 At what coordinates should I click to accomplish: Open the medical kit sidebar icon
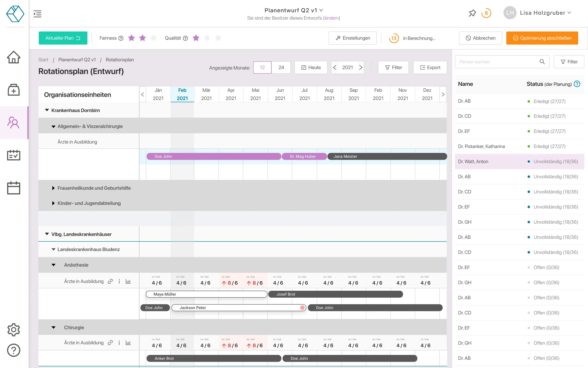[14, 90]
